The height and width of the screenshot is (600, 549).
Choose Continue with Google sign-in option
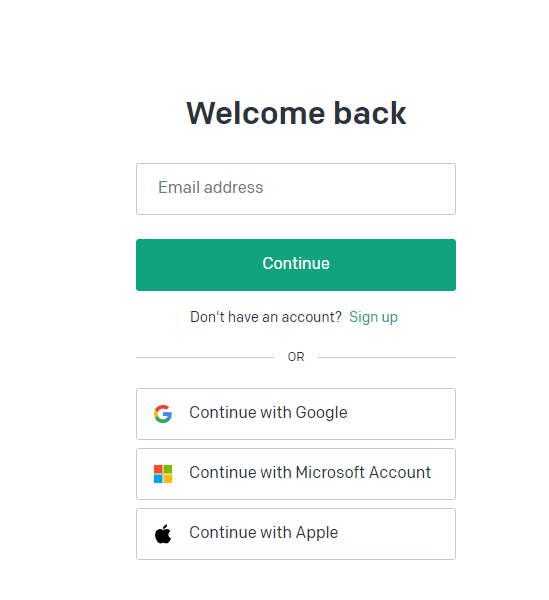pos(296,414)
